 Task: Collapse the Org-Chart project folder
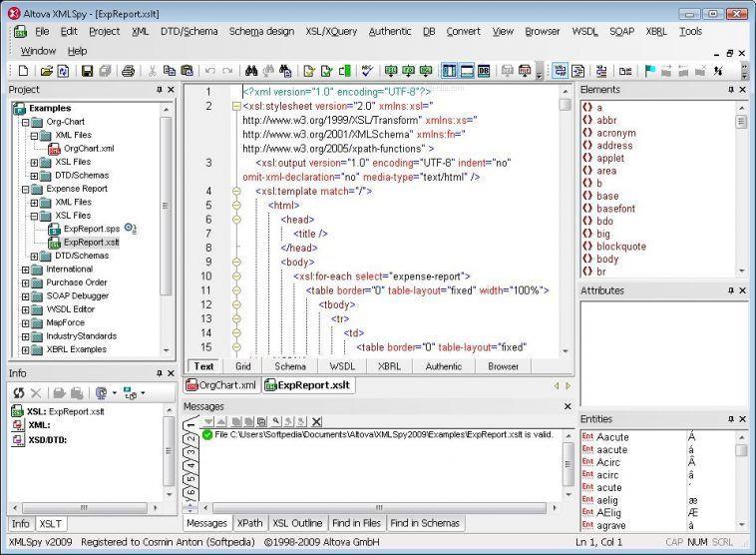pyautogui.click(x=26, y=122)
